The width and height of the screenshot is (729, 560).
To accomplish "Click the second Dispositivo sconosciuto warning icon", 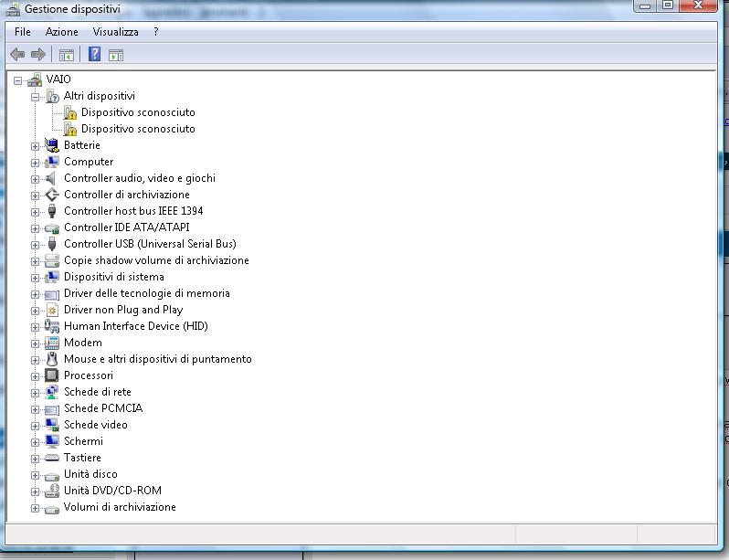I will point(70,129).
